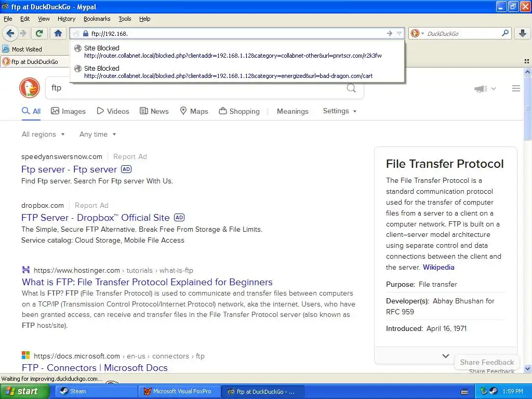Expand the Any time filter
532x399 pixels.
[98, 135]
